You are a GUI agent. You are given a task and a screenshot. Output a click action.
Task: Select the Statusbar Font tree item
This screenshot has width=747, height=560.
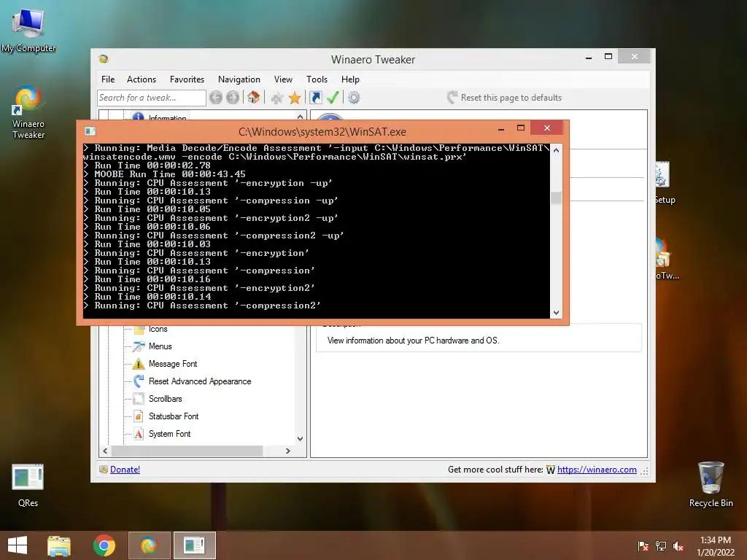tap(174, 416)
